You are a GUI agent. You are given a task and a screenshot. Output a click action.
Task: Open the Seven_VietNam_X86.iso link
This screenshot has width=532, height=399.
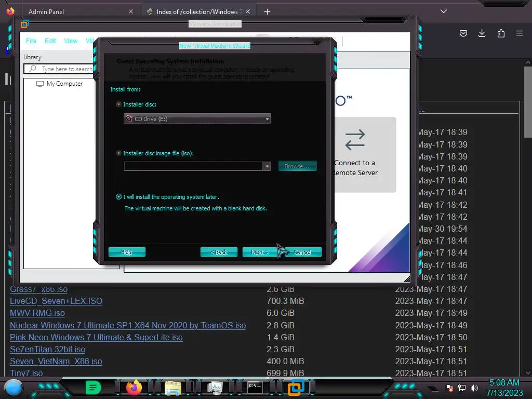pos(56,362)
